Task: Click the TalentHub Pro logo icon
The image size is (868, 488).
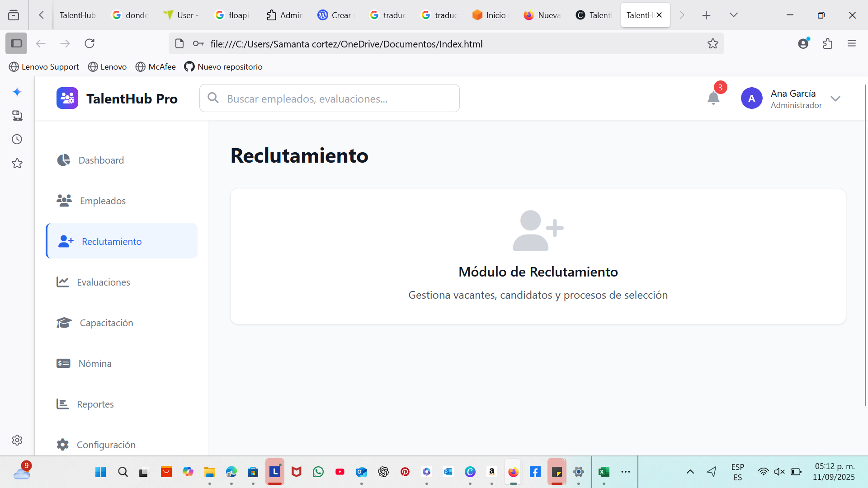Action: pyautogui.click(x=67, y=98)
